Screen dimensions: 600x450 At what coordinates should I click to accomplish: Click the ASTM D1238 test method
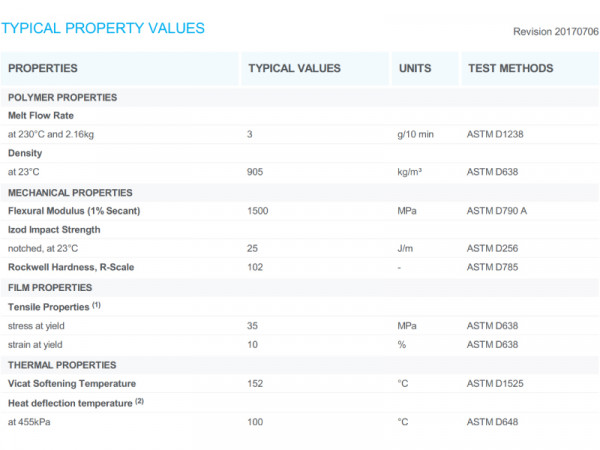click(496, 134)
